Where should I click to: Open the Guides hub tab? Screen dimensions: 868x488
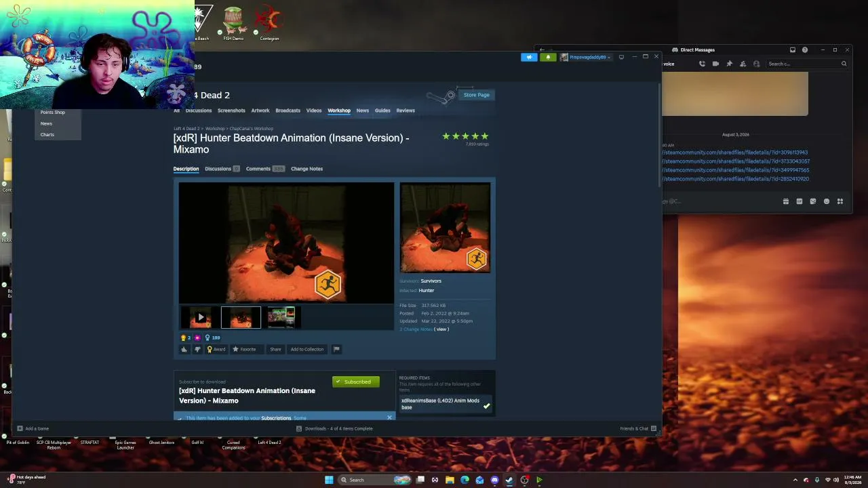coord(382,110)
